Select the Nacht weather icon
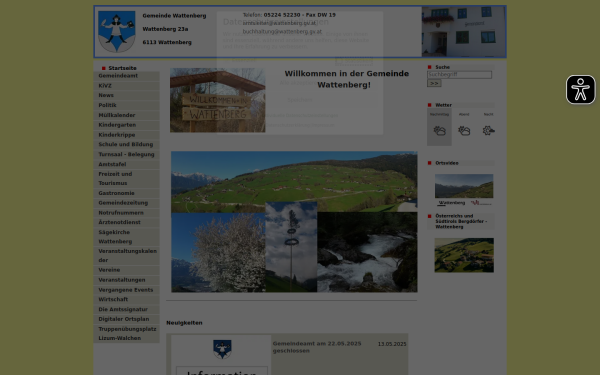The width and height of the screenshot is (600, 375). pos(488,130)
